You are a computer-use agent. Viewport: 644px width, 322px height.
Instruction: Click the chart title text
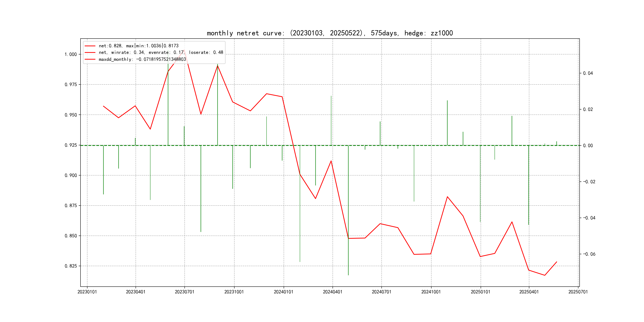(330, 33)
